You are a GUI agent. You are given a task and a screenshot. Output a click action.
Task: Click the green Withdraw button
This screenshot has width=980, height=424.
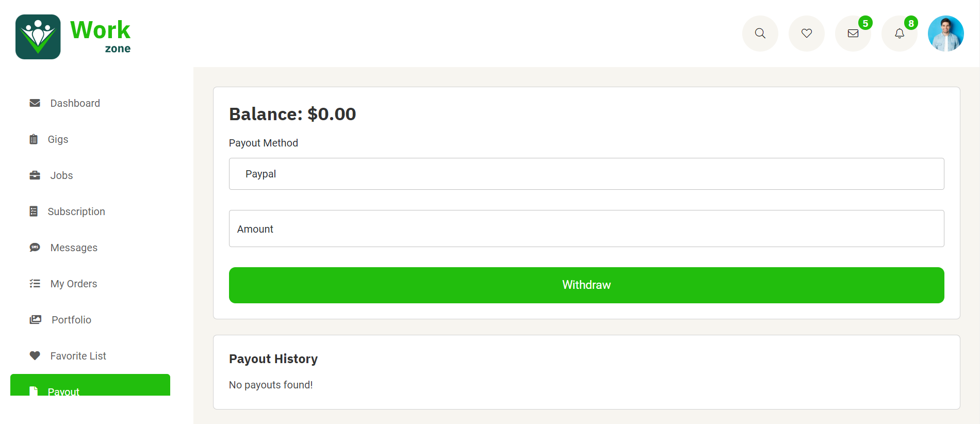point(586,285)
